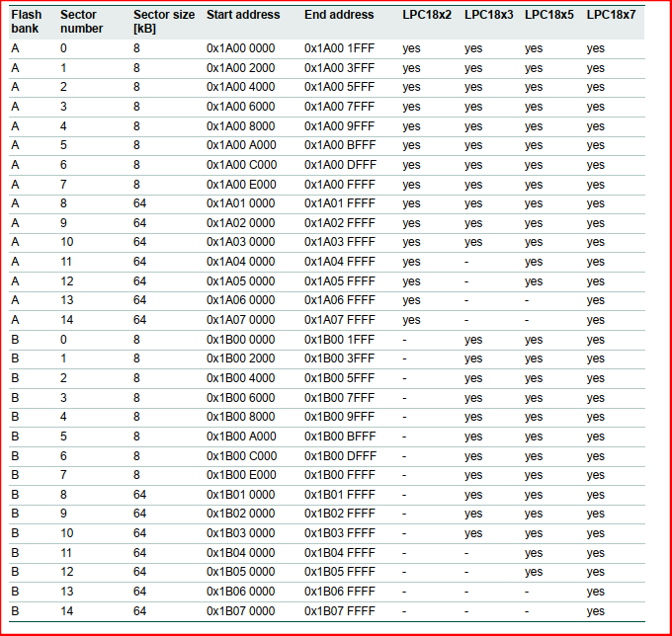Click the 'LPC18x7' column header

click(611, 15)
